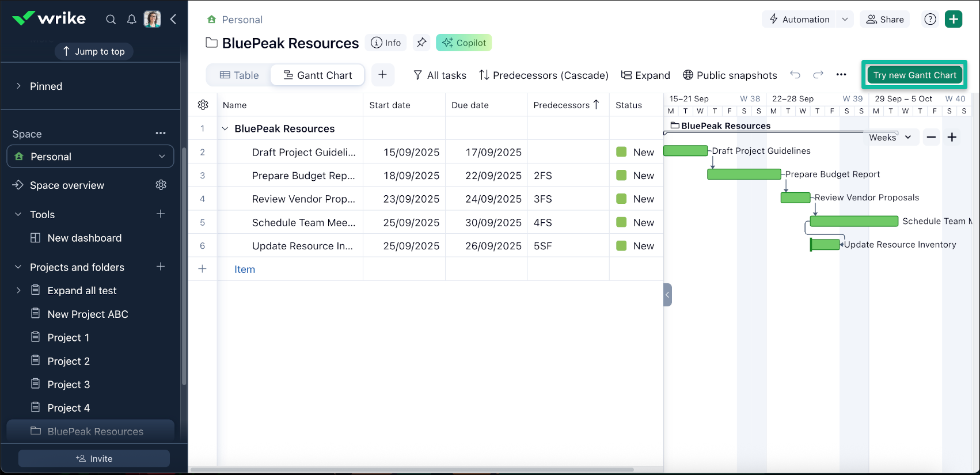Click the green Draft Project Guidelines bar
Screen dimensions: 980x475
(x=685, y=151)
